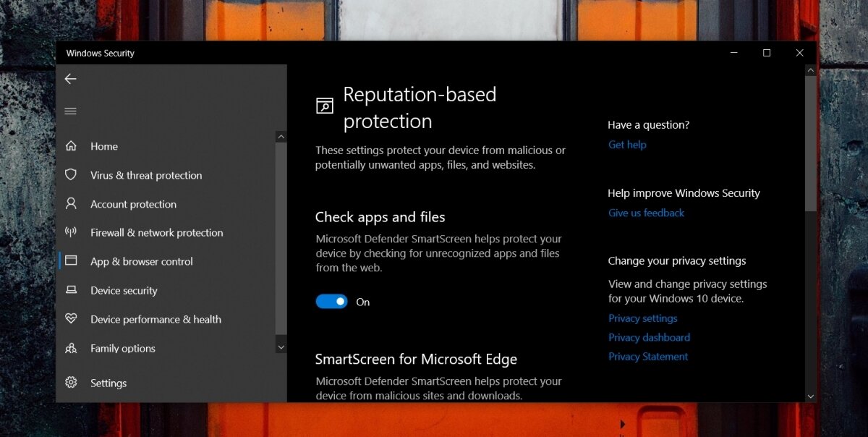Image resolution: width=868 pixels, height=437 pixels.
Task: Select Device performance & health heart icon
Action: click(x=72, y=319)
